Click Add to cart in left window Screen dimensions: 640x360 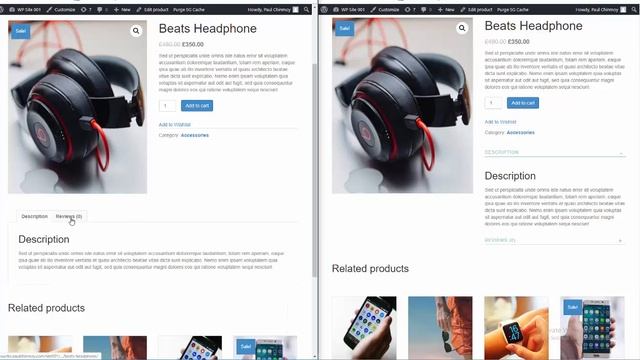(197, 106)
